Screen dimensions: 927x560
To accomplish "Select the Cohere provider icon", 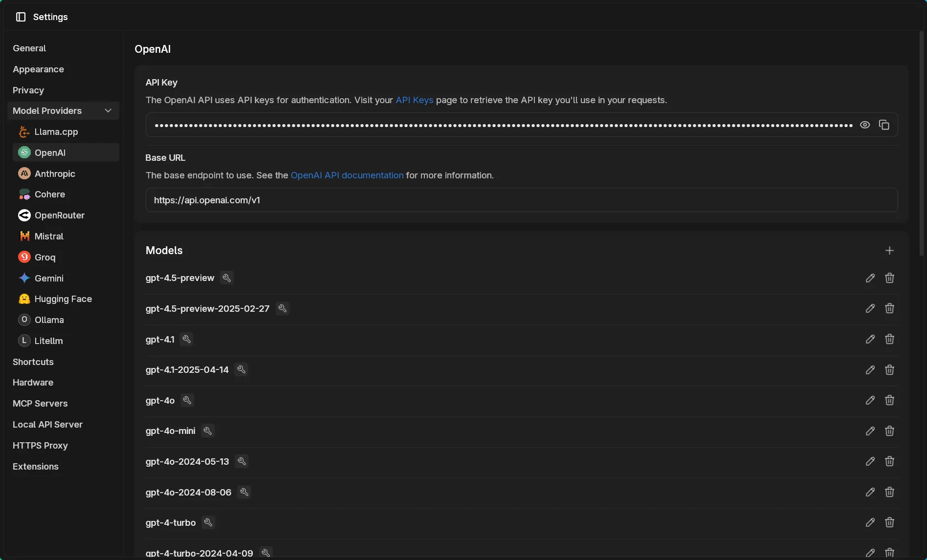I will point(24,194).
